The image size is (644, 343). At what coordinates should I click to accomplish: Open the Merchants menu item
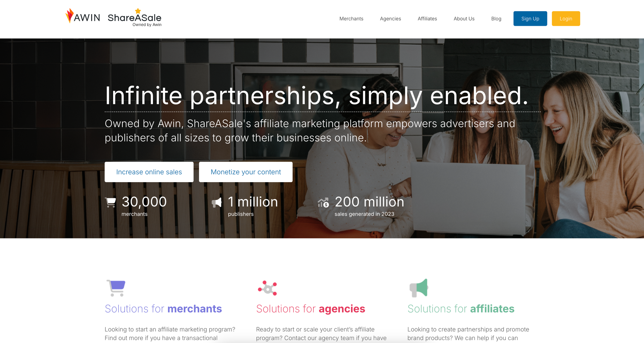(351, 19)
